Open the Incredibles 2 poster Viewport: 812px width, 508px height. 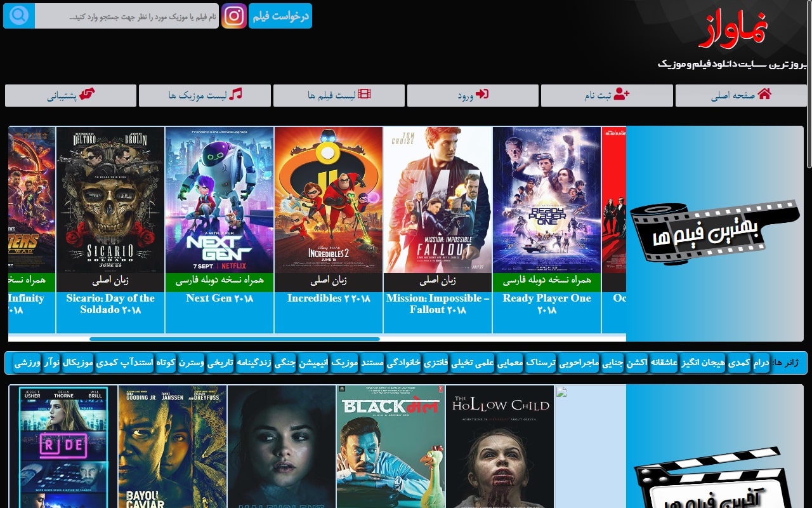pos(329,200)
